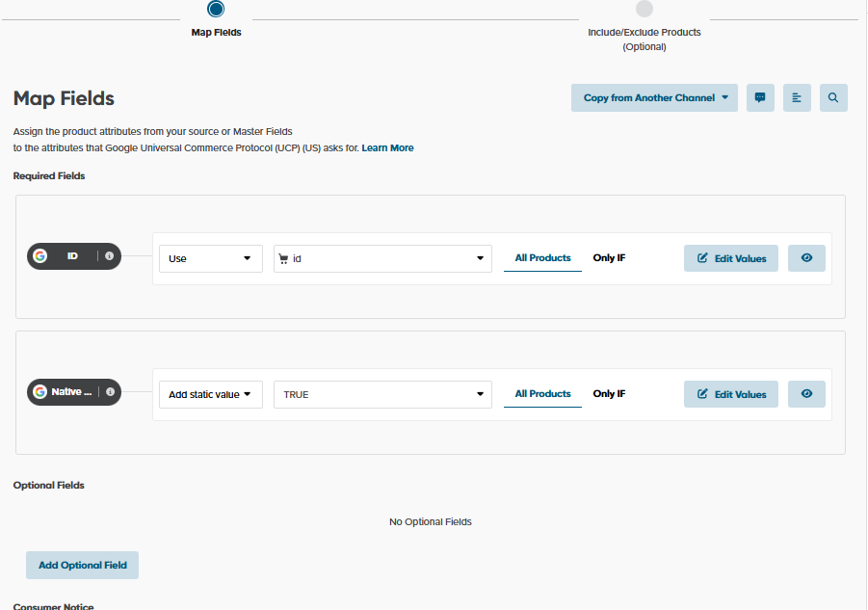Open the comments icon in the toolbar
Image resolution: width=868 pixels, height=610 pixels.
click(x=760, y=97)
